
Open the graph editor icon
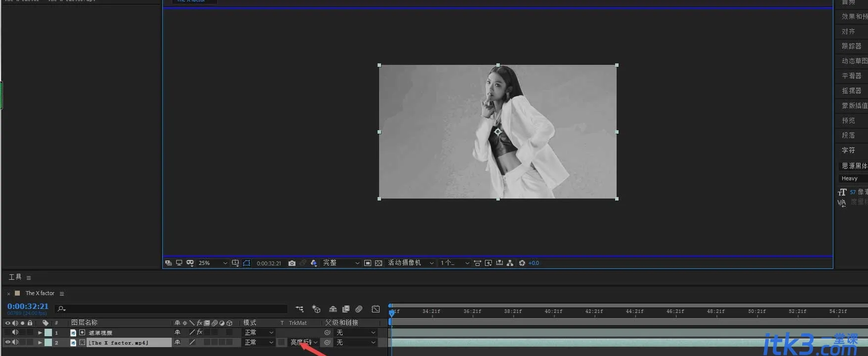point(376,309)
